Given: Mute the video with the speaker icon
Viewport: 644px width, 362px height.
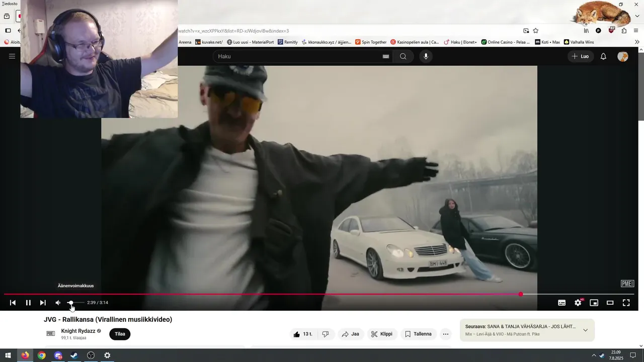Looking at the screenshot, I should coord(58,303).
